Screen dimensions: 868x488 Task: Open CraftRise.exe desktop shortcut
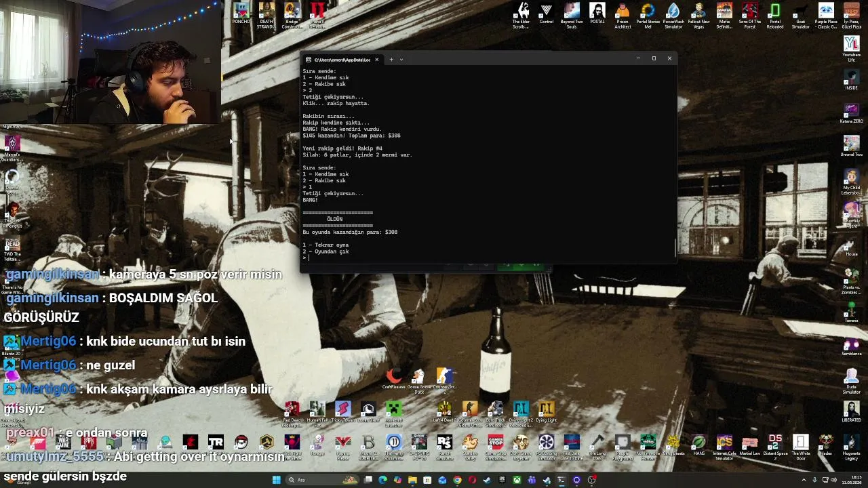point(393,379)
